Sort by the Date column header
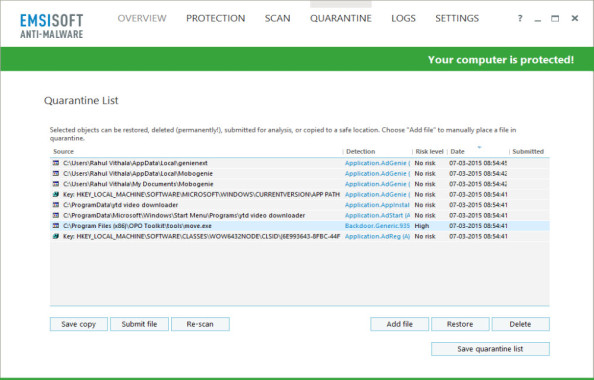 coord(457,152)
